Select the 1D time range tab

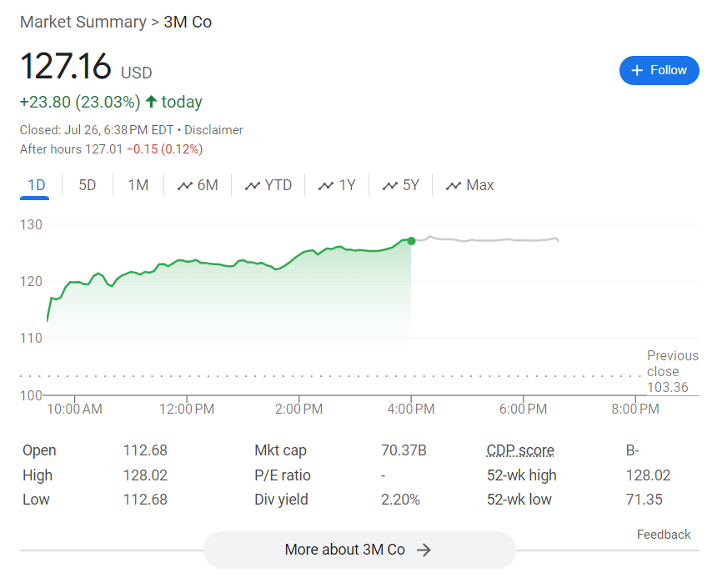(36, 185)
